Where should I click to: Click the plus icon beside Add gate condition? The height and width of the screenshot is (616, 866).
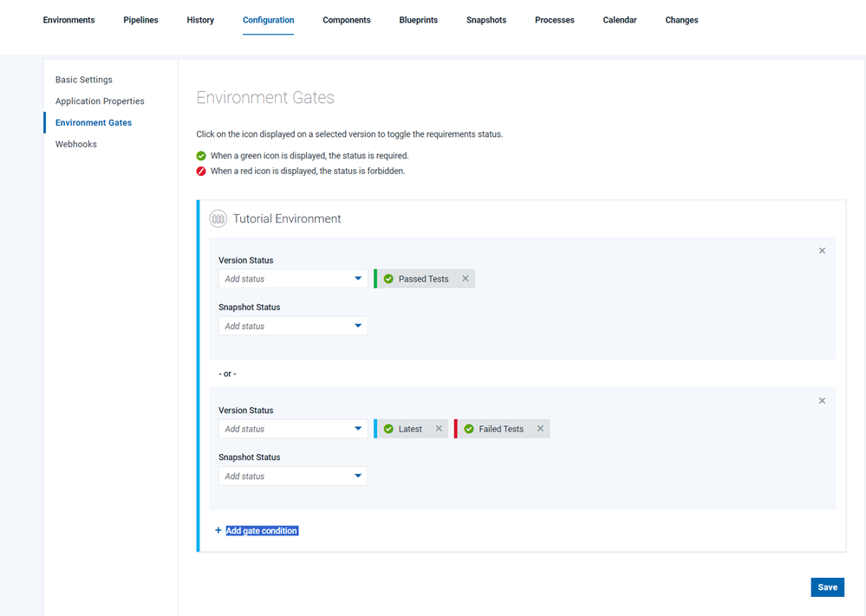217,530
